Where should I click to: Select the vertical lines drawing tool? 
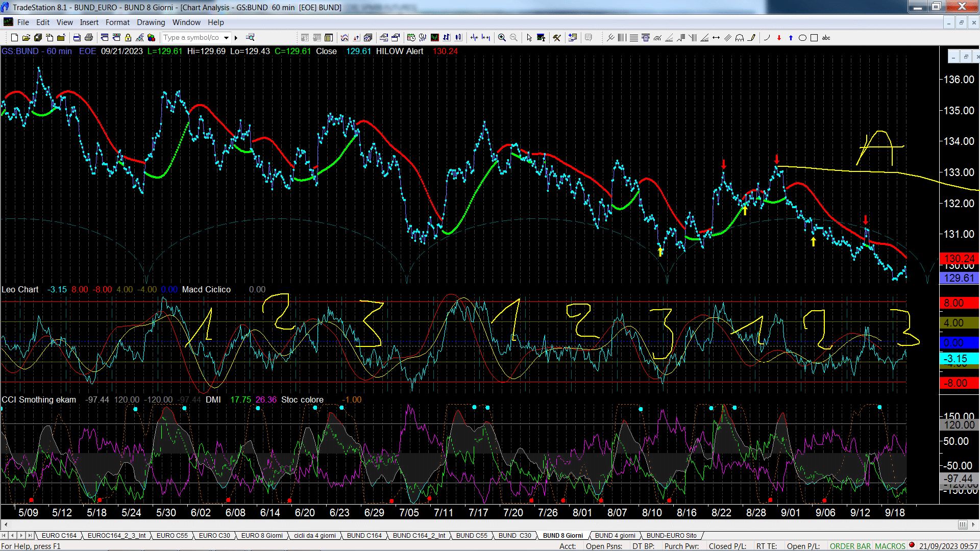pos(622,38)
